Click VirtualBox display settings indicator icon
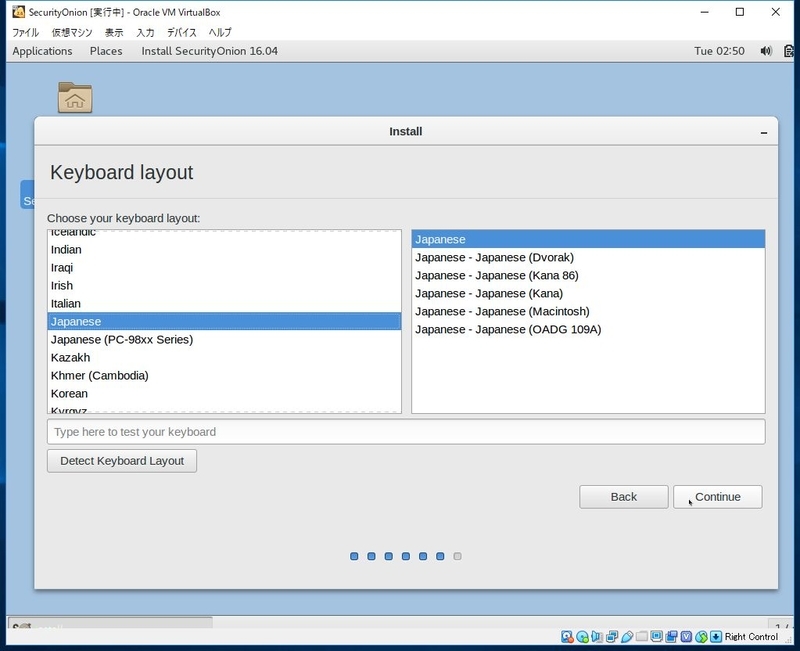 (x=657, y=636)
